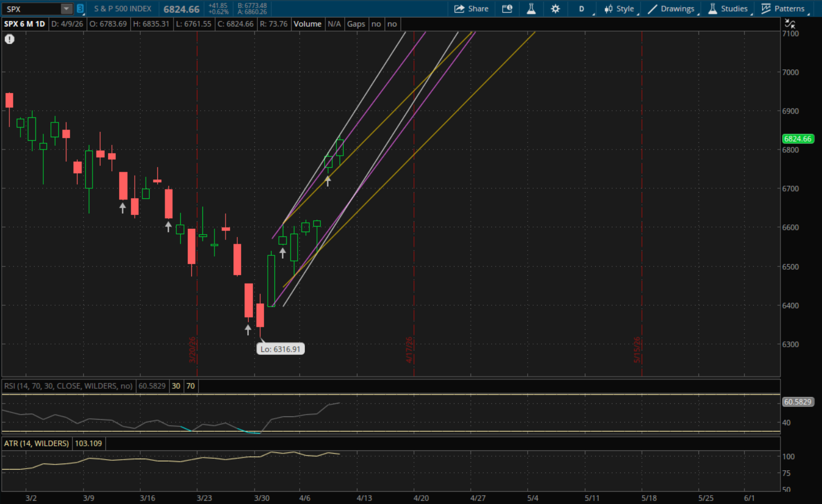The height and width of the screenshot is (504, 822).
Task: Click the Gaps label in the chart header
Action: (356, 24)
